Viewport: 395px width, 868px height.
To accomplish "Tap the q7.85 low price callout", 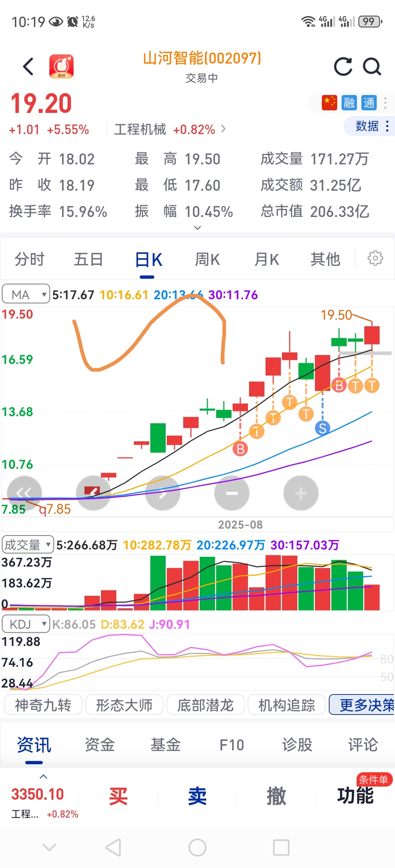I will point(55,509).
